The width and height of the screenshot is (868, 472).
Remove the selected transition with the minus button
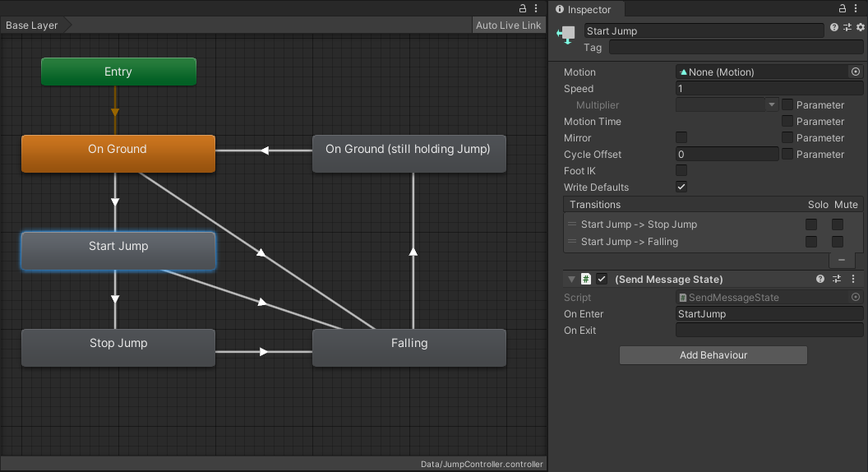(842, 259)
